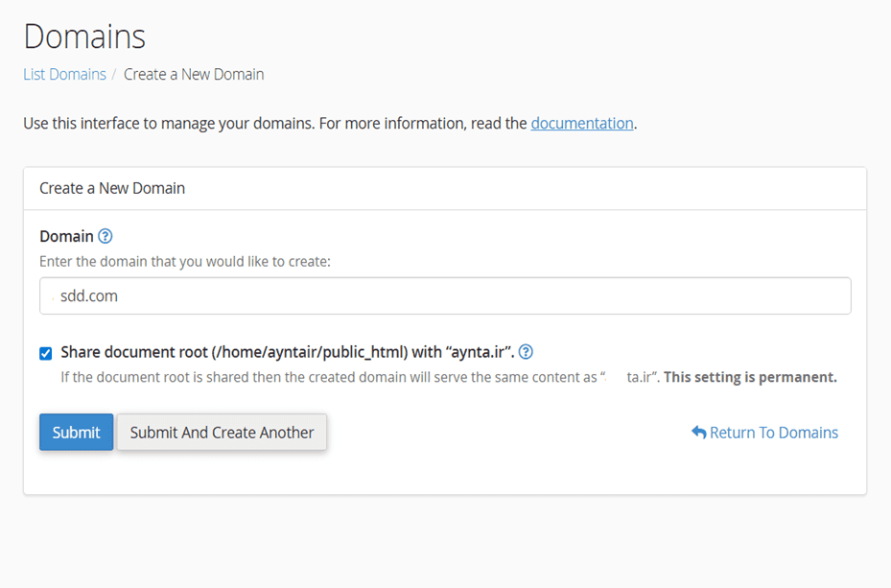The width and height of the screenshot is (891, 588).
Task: Select the Create a New Domain breadcrumb item
Action: point(194,74)
